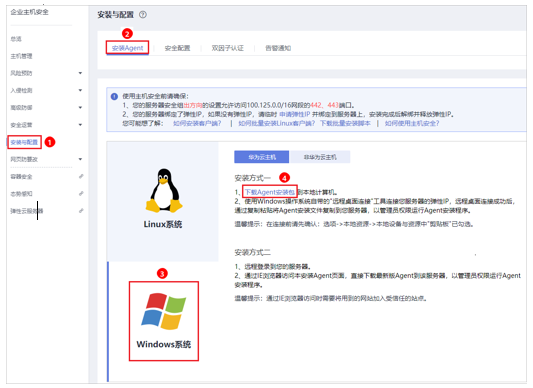Click the 安装方式一 heading
The image size is (533, 388).
[253, 178]
